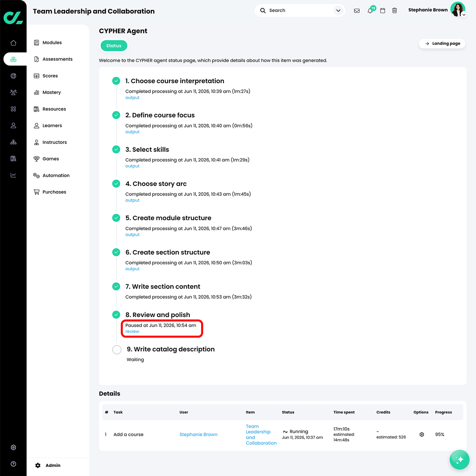The height and width of the screenshot is (476, 476).
Task: Click the empty circle for Write catalog description
Action: pos(117,350)
